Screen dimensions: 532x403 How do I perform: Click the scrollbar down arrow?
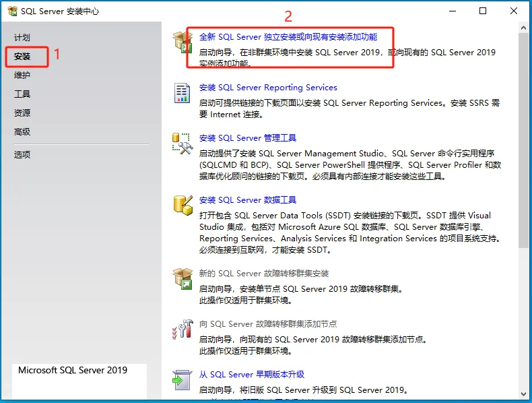pos(523,394)
